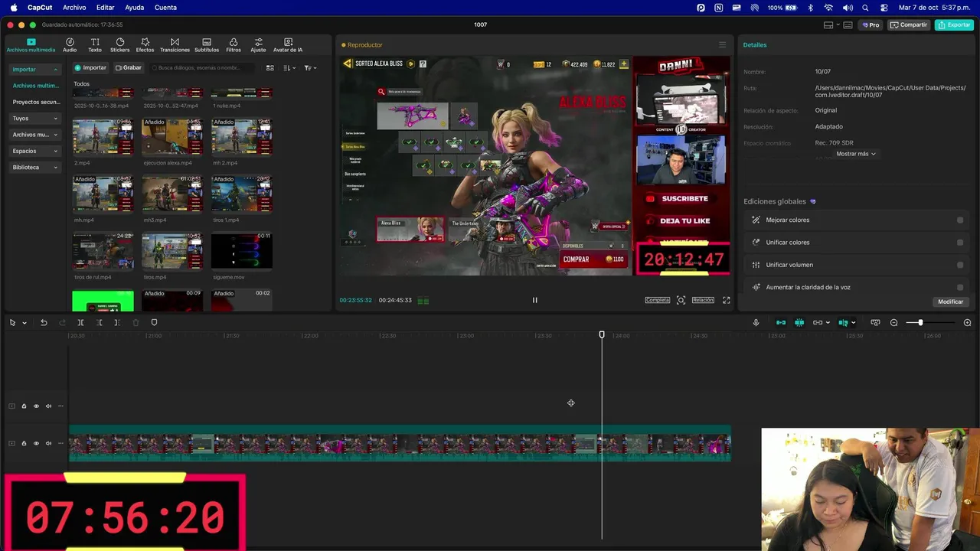Zoom in the timeline

point(967,323)
